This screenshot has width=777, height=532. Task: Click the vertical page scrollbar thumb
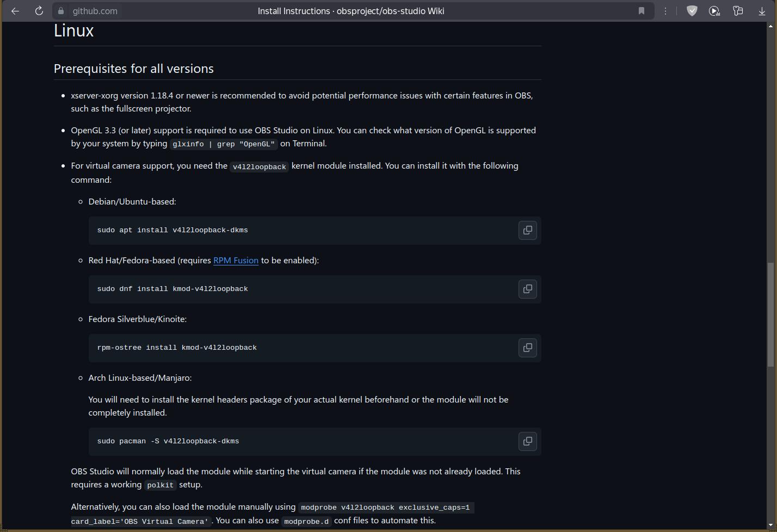pyautogui.click(x=770, y=314)
